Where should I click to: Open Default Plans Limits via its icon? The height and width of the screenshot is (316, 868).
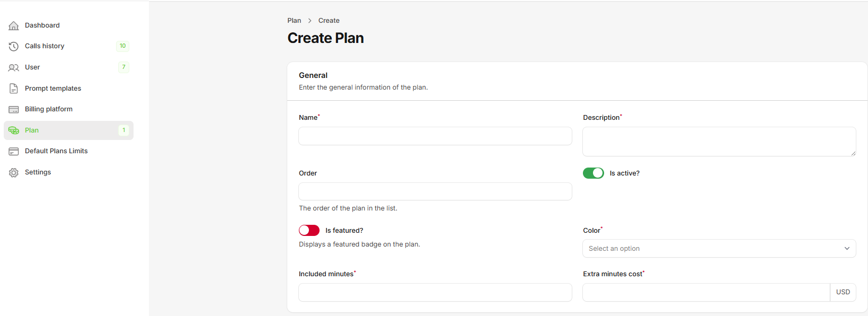(x=13, y=151)
